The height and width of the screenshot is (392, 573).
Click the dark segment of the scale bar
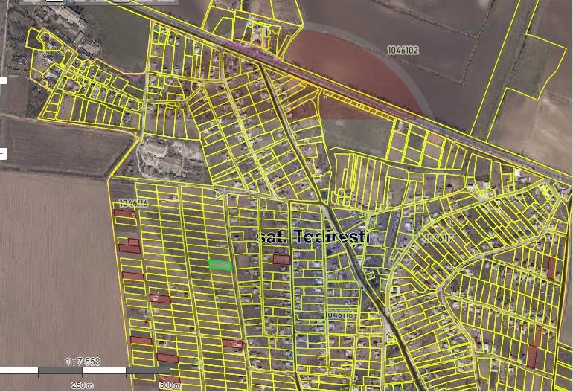click(x=61, y=370)
